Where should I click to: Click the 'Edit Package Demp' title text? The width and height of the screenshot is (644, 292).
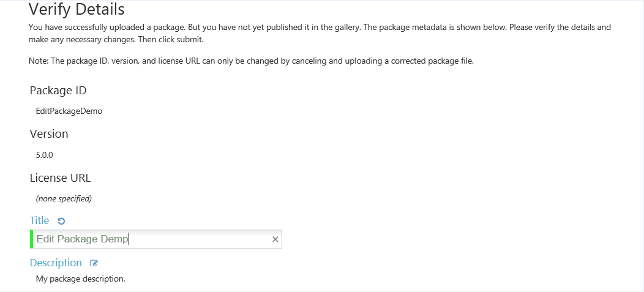[x=83, y=239]
